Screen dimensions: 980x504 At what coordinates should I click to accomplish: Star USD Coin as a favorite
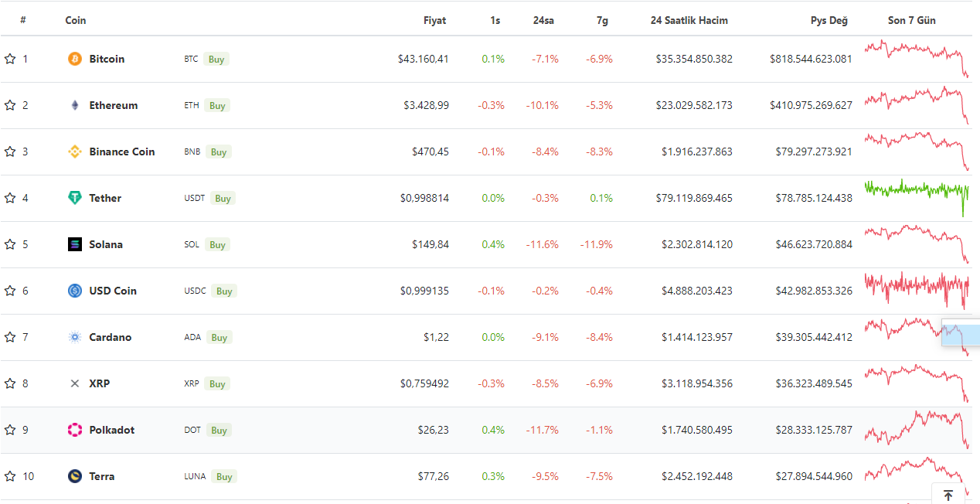pyautogui.click(x=10, y=291)
